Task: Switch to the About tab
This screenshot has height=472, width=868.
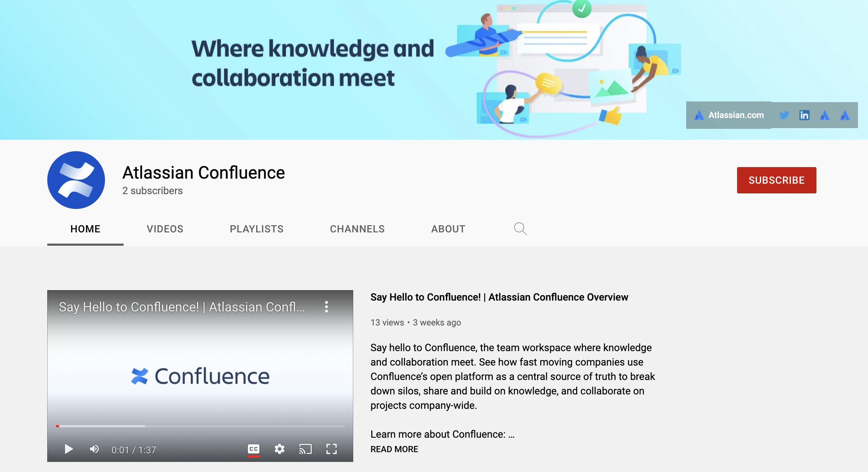Action: (x=448, y=229)
